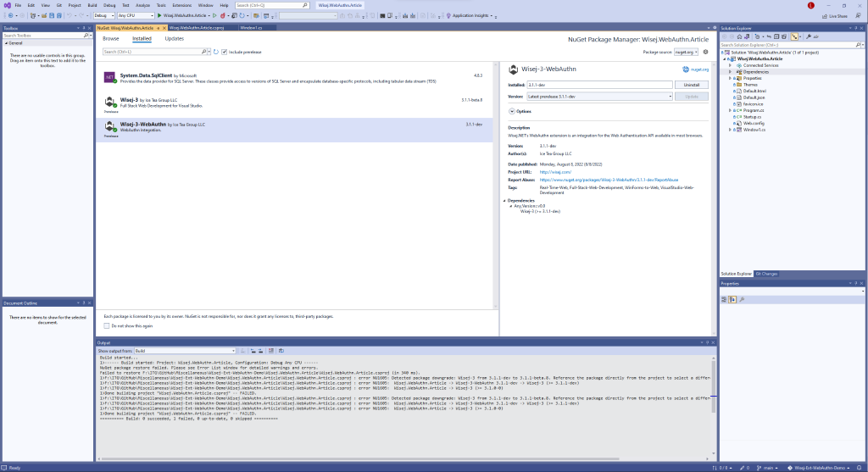Select Startup.cs in Solution Explorer
Image resolution: width=868 pixels, height=472 pixels.
pos(752,117)
